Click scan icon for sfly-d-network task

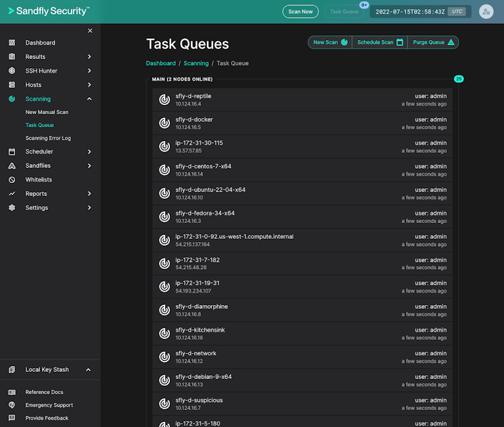[x=165, y=357]
